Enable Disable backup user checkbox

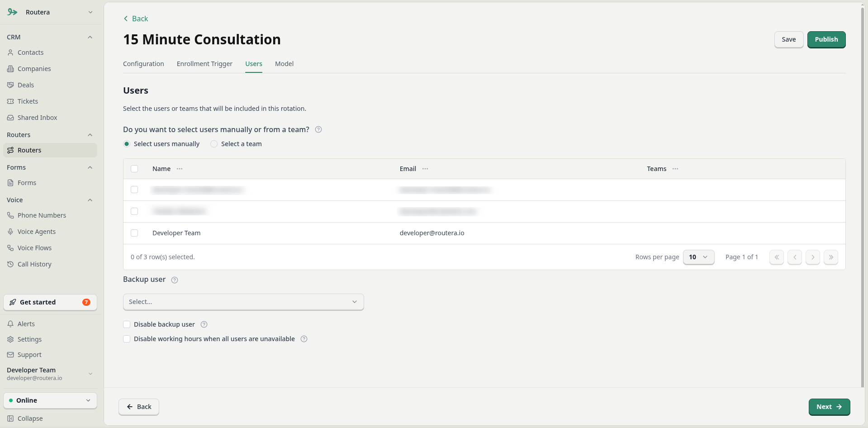(x=127, y=324)
